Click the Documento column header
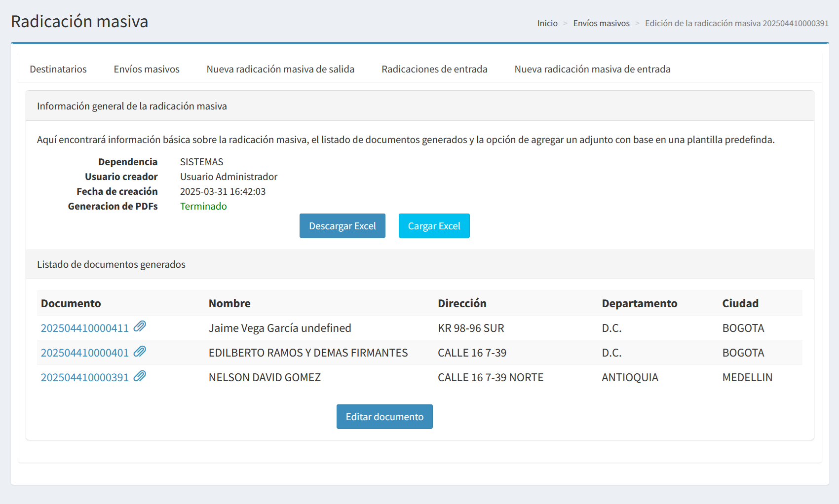The height and width of the screenshot is (504, 839). 71,303
